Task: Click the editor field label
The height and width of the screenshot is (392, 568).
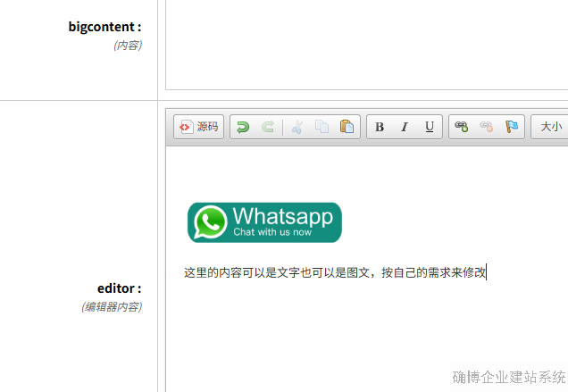Action: 119,288
